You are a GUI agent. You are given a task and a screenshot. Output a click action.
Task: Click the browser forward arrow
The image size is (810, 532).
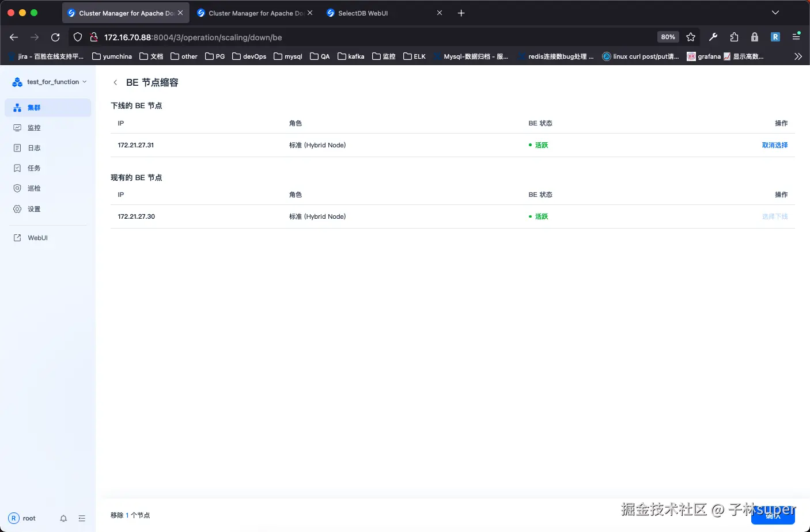(35, 37)
